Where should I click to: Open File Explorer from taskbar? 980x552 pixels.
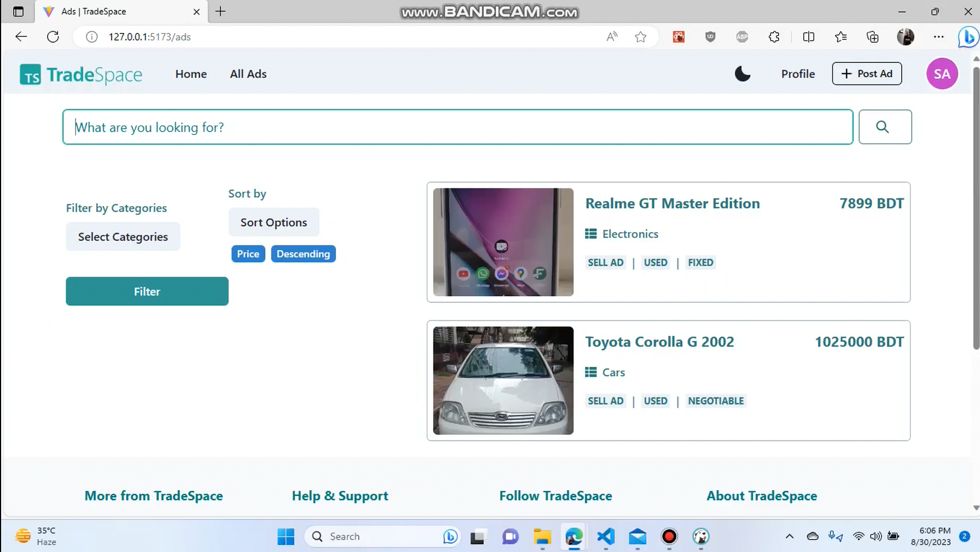[542, 537]
